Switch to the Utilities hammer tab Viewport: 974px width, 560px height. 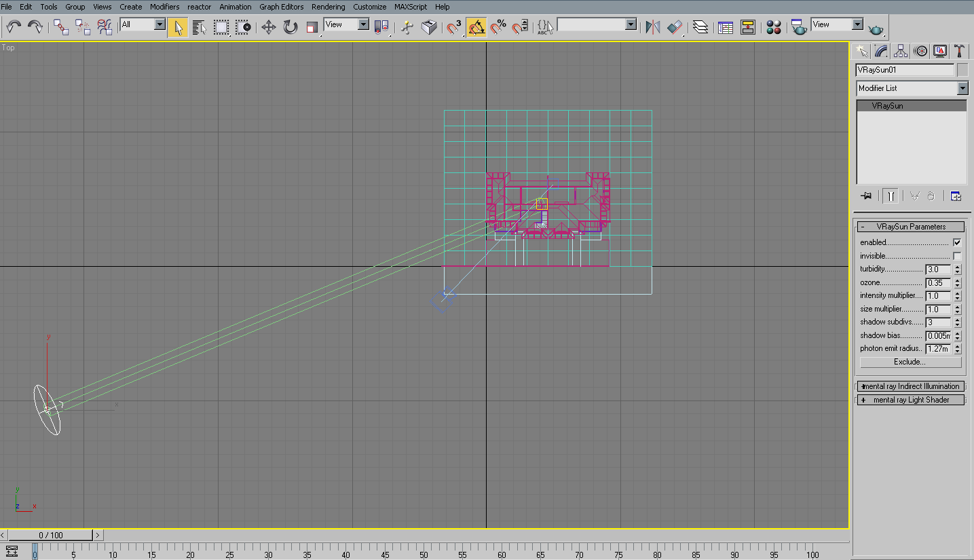(960, 51)
